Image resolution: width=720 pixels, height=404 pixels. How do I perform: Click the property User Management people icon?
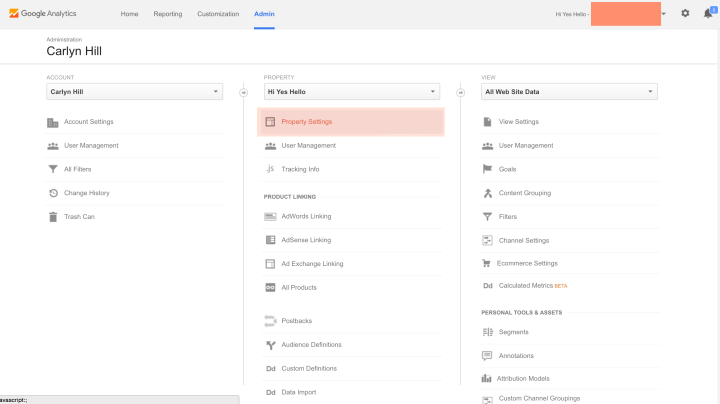(270, 146)
